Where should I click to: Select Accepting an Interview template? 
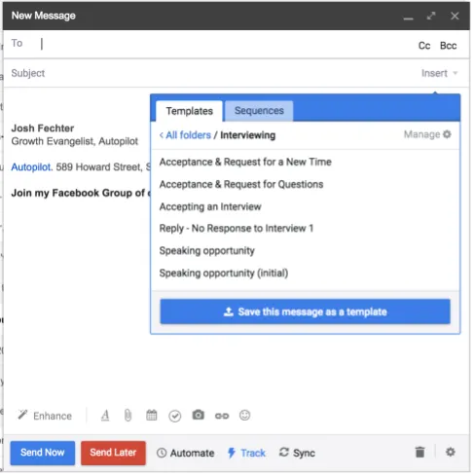(210, 206)
